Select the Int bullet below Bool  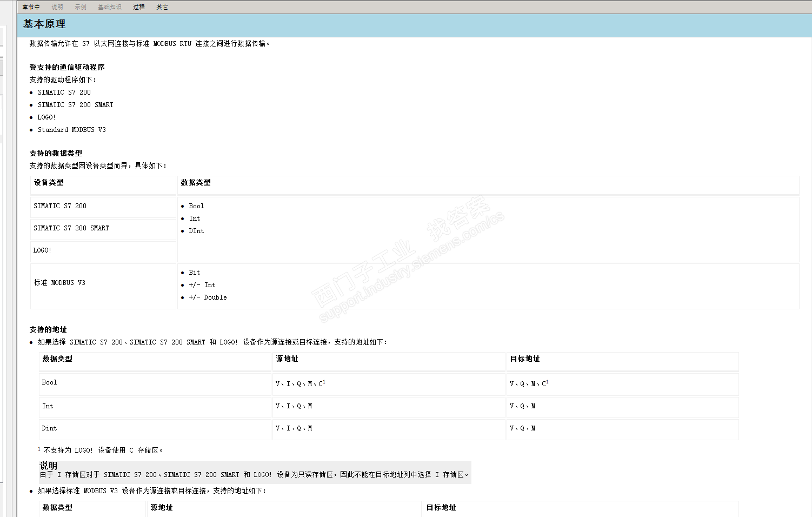[x=195, y=218]
